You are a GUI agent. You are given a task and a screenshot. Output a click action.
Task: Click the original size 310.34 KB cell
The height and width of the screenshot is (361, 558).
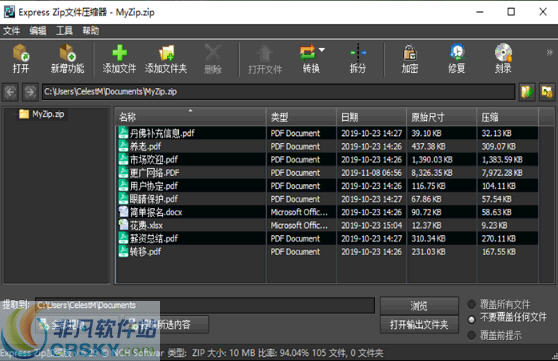428,238
